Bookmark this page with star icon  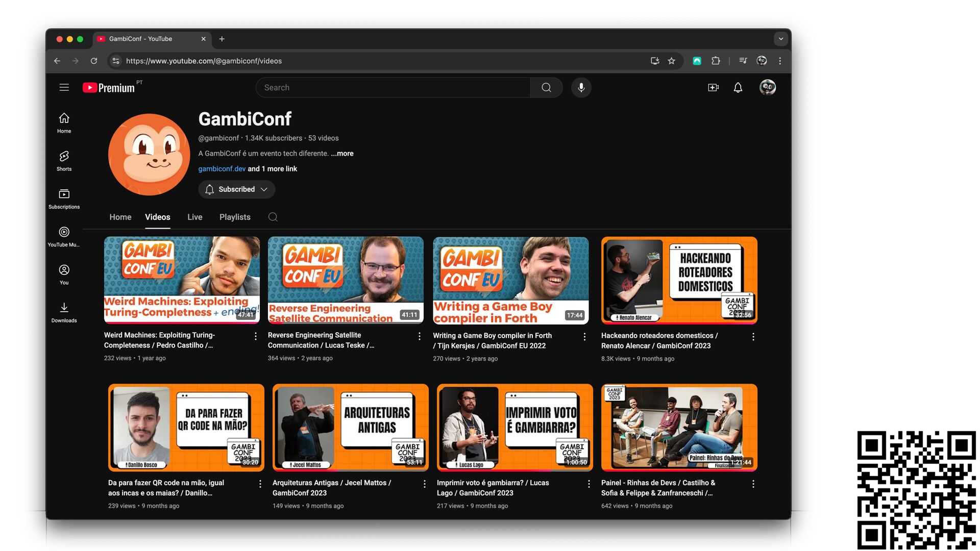coord(671,61)
